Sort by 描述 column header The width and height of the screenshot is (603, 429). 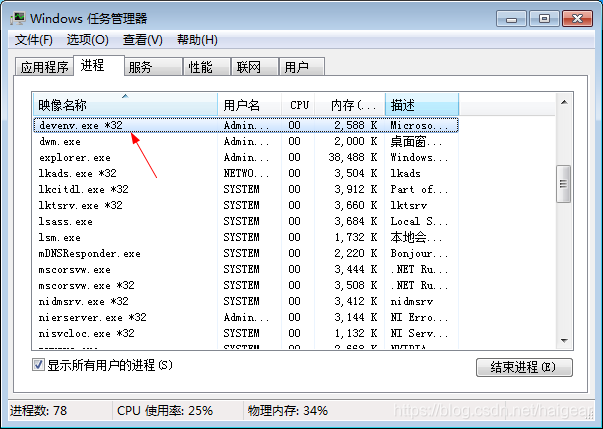(x=422, y=105)
